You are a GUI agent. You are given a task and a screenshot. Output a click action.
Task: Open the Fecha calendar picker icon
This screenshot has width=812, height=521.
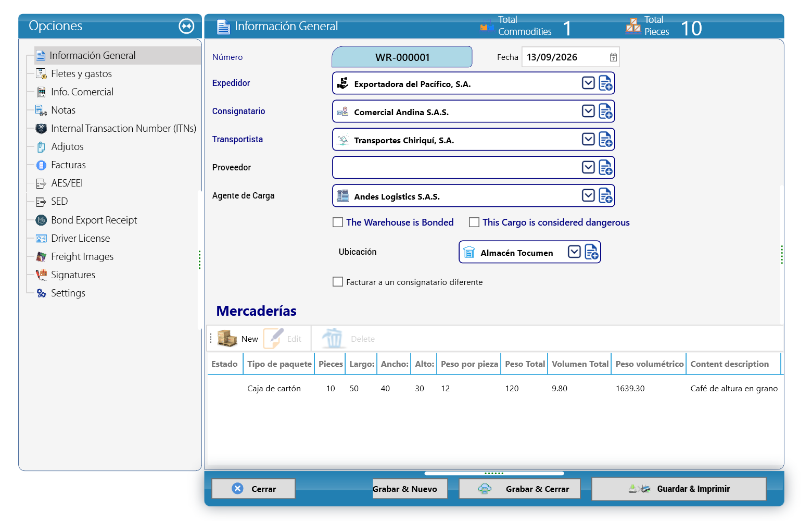(x=613, y=57)
